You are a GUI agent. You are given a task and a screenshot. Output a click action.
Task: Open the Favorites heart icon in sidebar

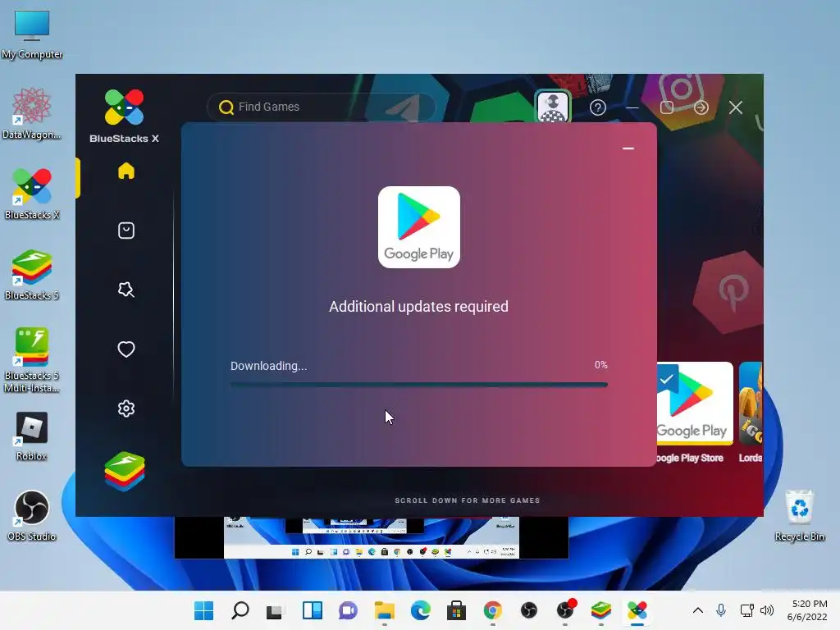(126, 349)
